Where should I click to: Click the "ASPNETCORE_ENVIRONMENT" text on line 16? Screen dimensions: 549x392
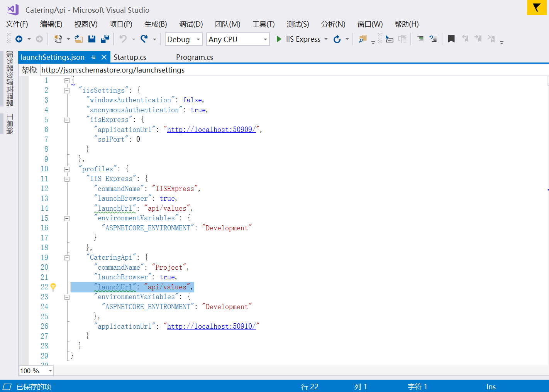(x=148, y=228)
